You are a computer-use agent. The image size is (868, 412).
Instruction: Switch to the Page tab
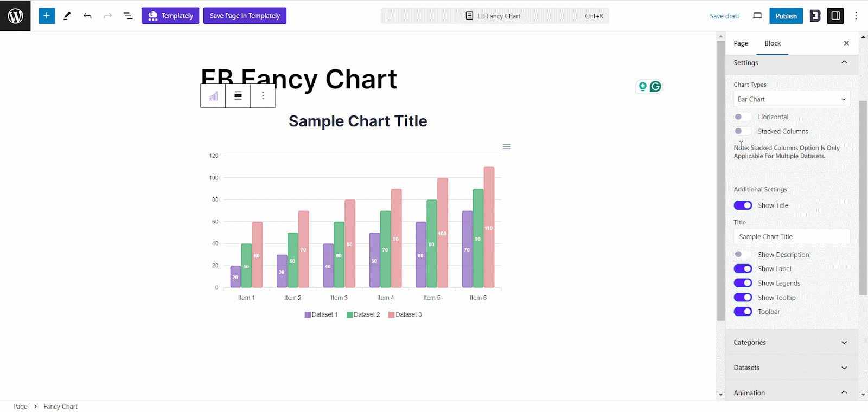point(740,43)
